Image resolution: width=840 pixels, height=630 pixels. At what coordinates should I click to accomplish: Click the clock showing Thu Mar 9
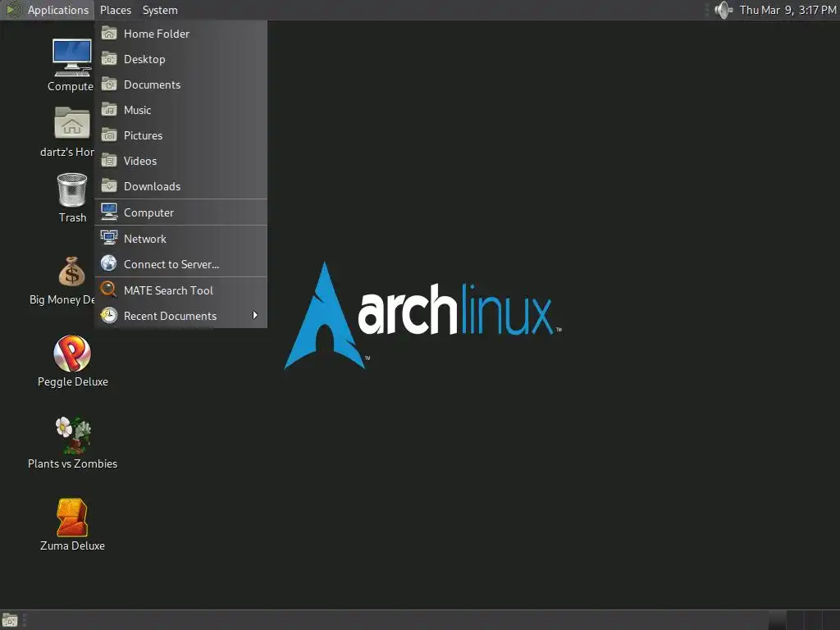click(x=787, y=10)
